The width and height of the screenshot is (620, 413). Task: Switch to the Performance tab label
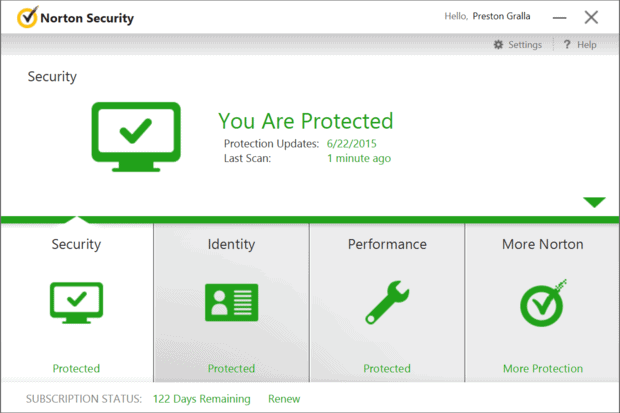point(387,244)
